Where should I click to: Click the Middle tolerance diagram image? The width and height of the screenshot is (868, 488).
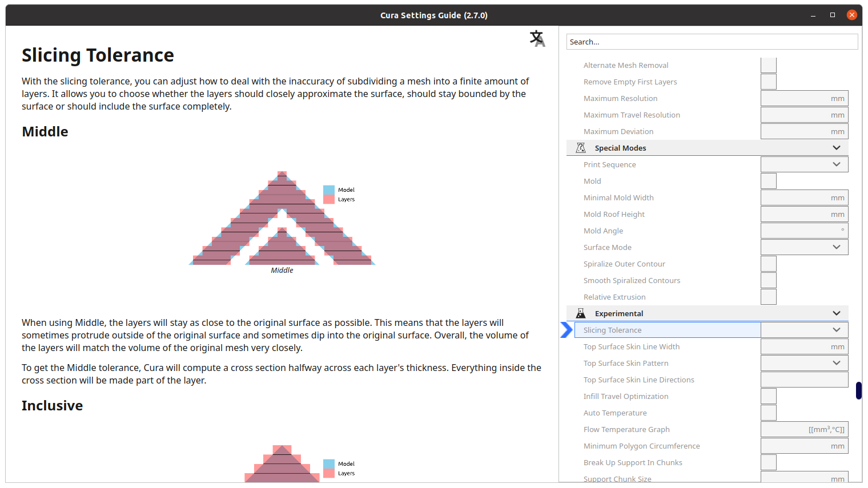click(282, 222)
